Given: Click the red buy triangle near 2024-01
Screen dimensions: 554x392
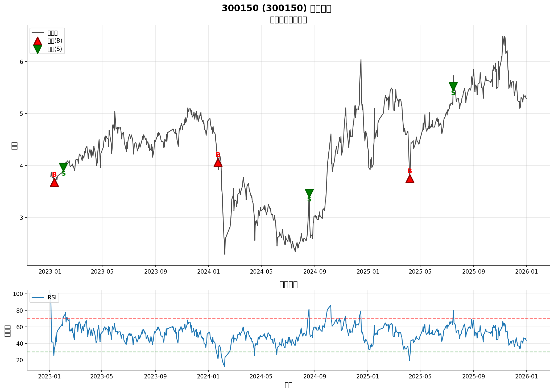Looking at the screenshot, I should pos(218,163).
